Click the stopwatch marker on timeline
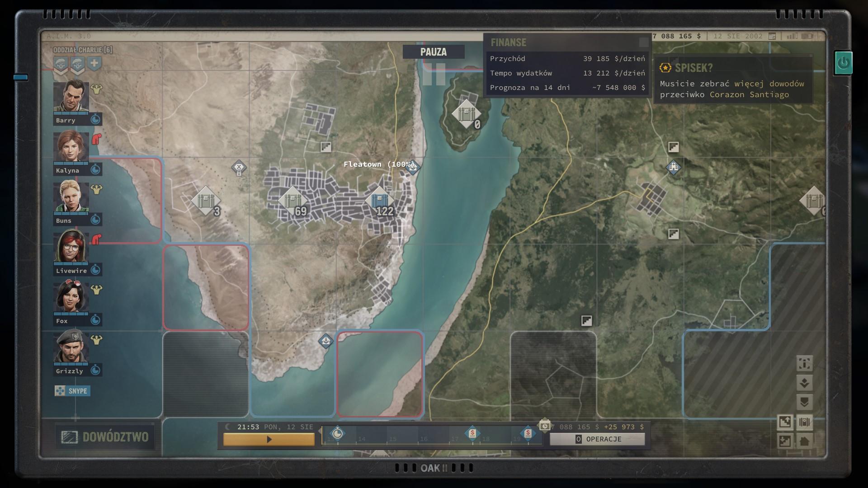868x488 pixels. pos(337,434)
